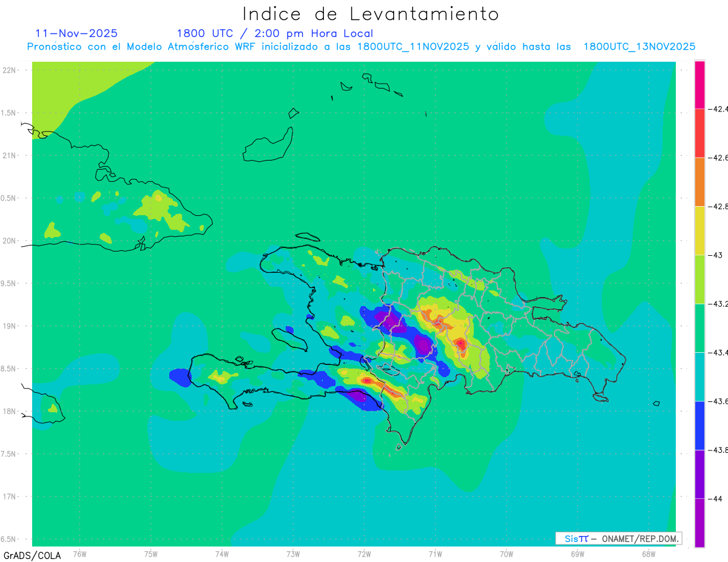The image size is (728, 562).
Task: Click the '-43.4' legend value
Action: (718, 353)
